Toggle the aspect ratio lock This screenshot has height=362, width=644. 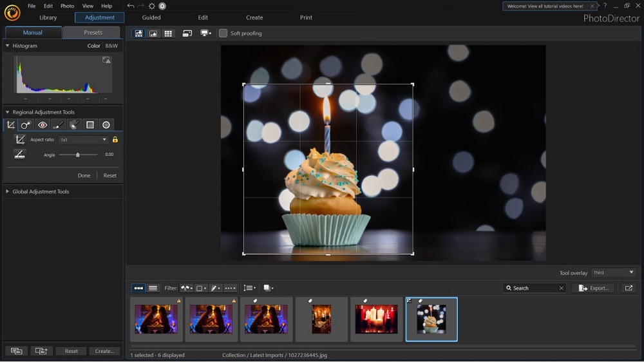click(x=115, y=140)
